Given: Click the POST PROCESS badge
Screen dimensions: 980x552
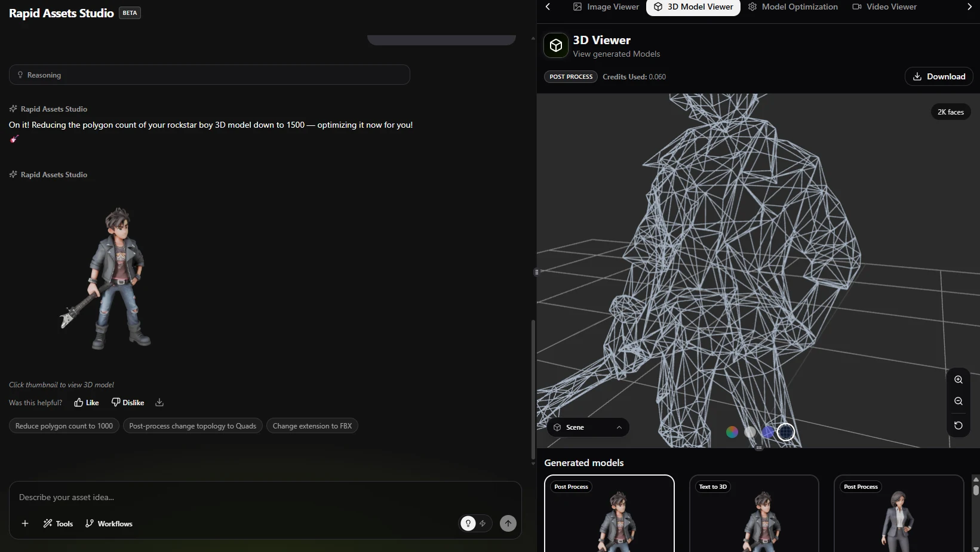Looking at the screenshot, I should point(571,76).
